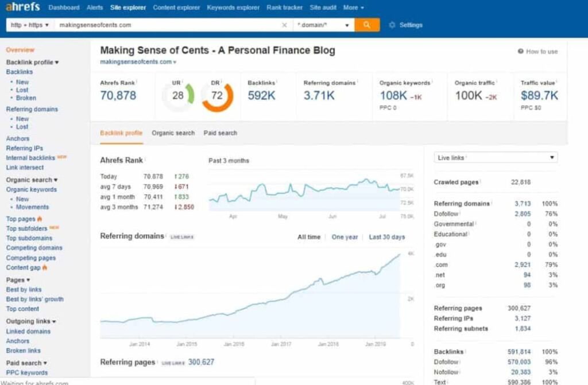Collapse the Backlink profile sidebar section
The image size is (588, 385).
tap(32, 62)
